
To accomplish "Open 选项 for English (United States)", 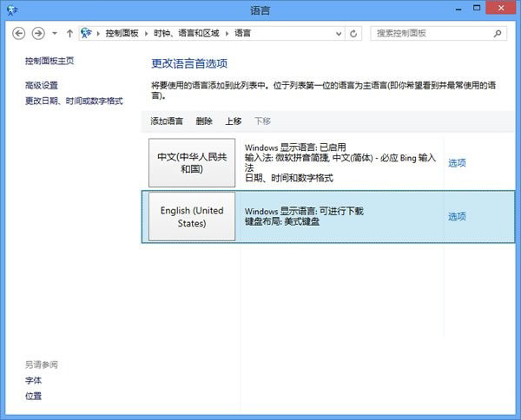I will 458,217.
